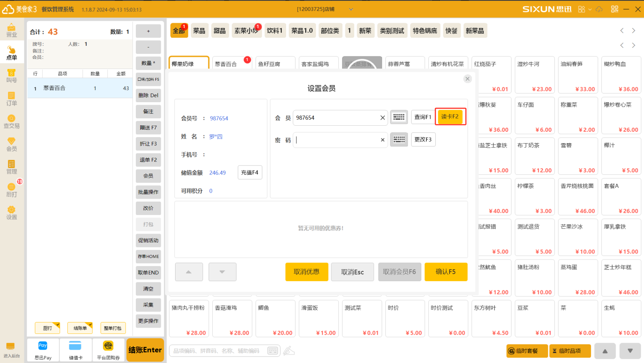Select 思迅Pay payment icon
This screenshot has height=363, width=644.
43,350
